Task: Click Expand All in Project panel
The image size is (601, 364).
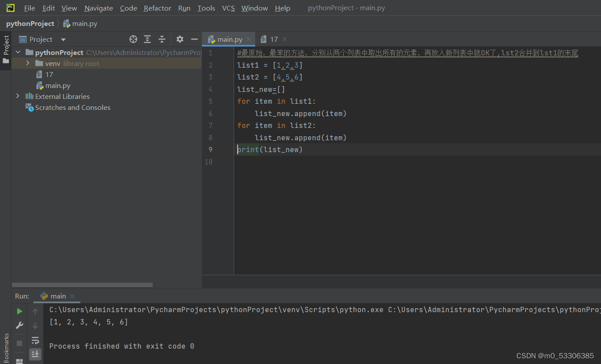Action: point(147,39)
